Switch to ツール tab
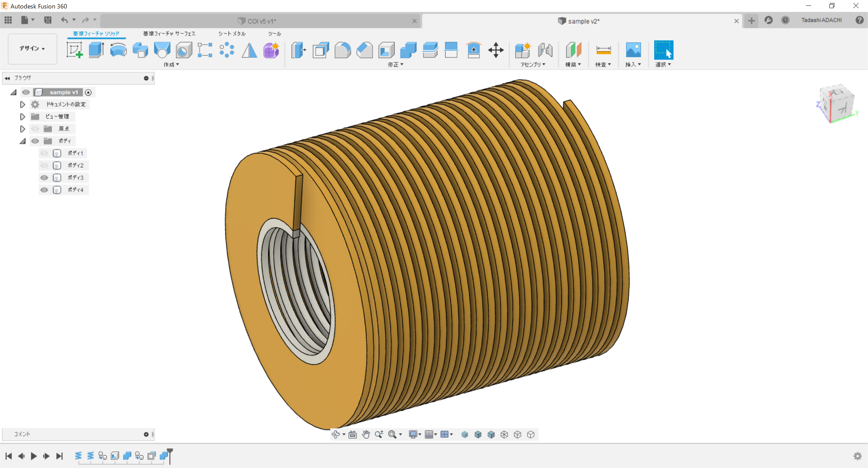Image resolution: width=868 pixels, height=468 pixels. [275, 34]
